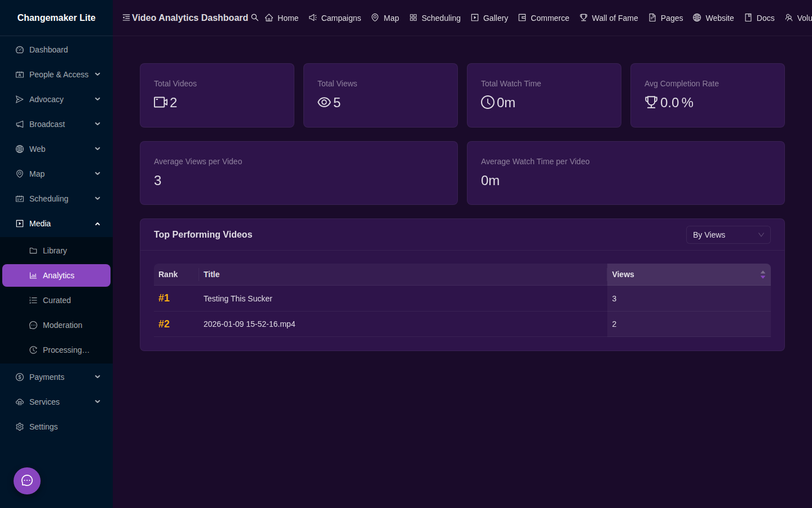Toggle the sidebar collapse menu icon
Screen dimensions: 812x508
click(x=126, y=17)
